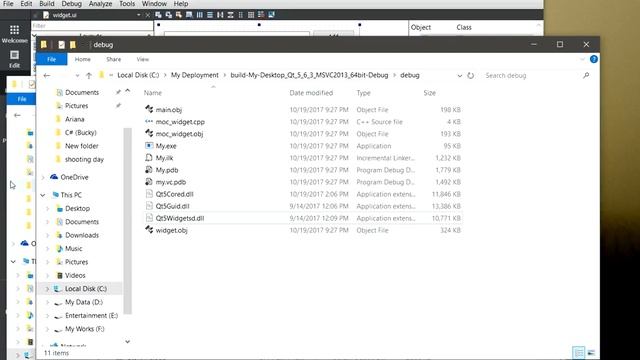
Task: Open the File tab in the debug Explorer window
Action: click(x=51, y=59)
